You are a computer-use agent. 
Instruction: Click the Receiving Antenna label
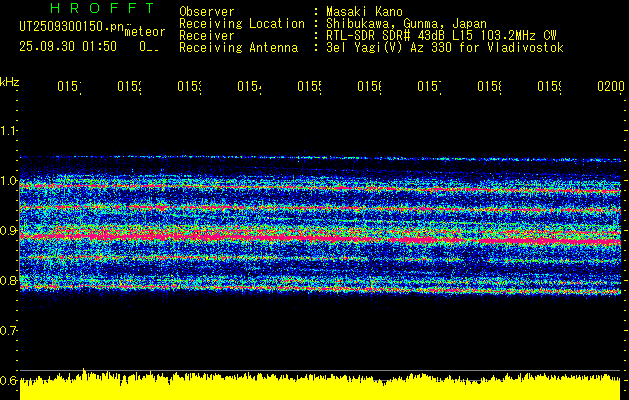pos(238,48)
